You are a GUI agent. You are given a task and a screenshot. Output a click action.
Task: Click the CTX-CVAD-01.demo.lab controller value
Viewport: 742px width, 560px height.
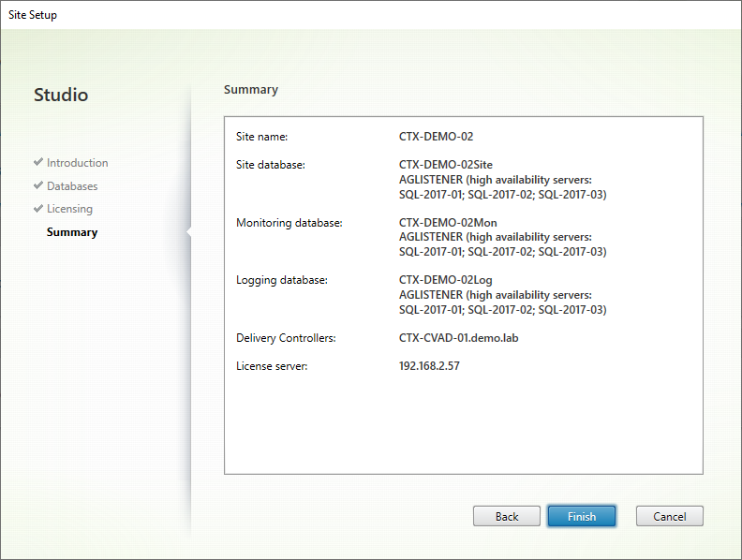(458, 338)
